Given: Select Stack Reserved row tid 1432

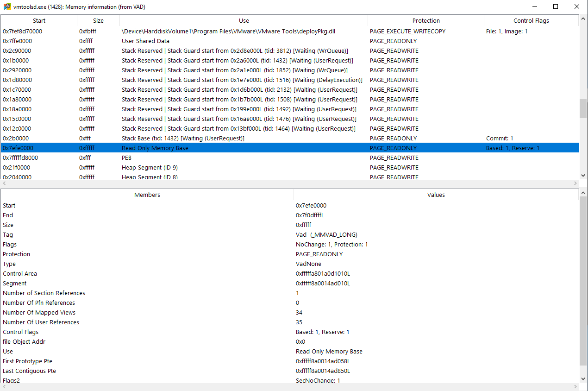Looking at the screenshot, I should (289, 61).
